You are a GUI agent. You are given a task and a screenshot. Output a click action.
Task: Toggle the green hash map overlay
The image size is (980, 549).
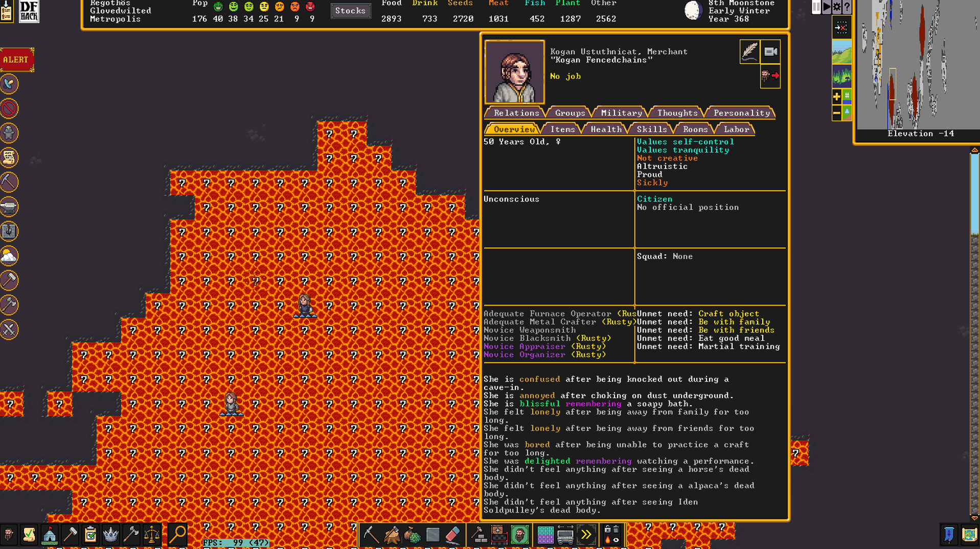[x=847, y=96]
